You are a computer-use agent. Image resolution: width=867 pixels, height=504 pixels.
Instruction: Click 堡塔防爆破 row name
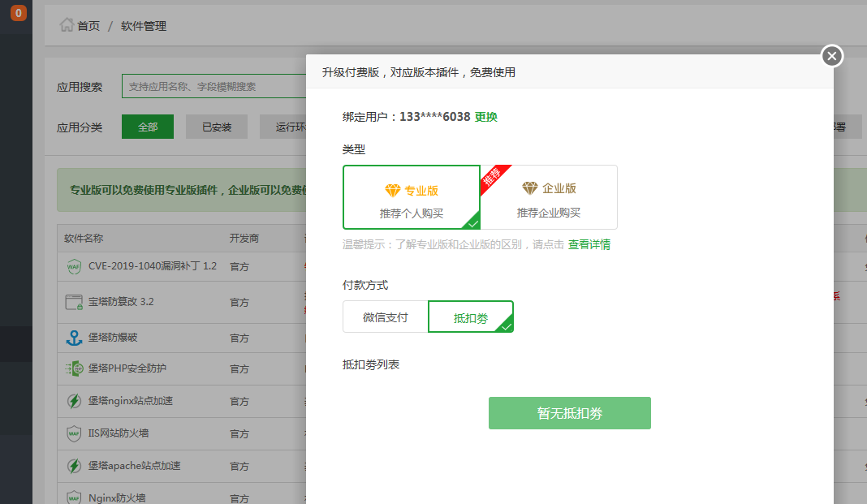point(113,337)
